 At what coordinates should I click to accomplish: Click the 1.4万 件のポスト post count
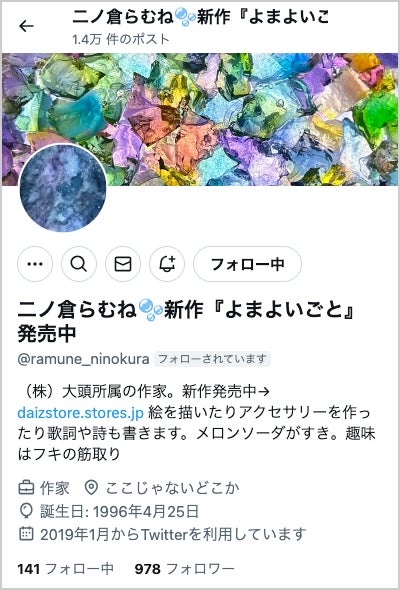pyautogui.click(x=121, y=39)
